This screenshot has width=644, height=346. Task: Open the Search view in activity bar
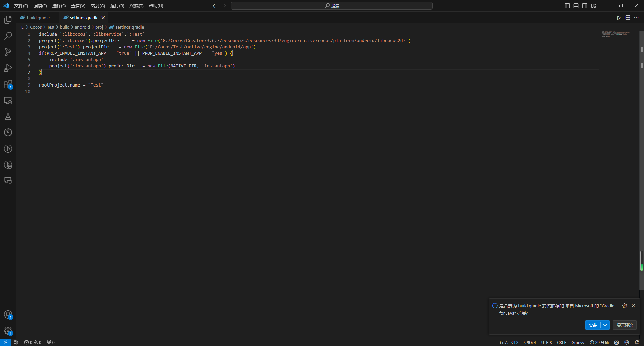(x=8, y=36)
